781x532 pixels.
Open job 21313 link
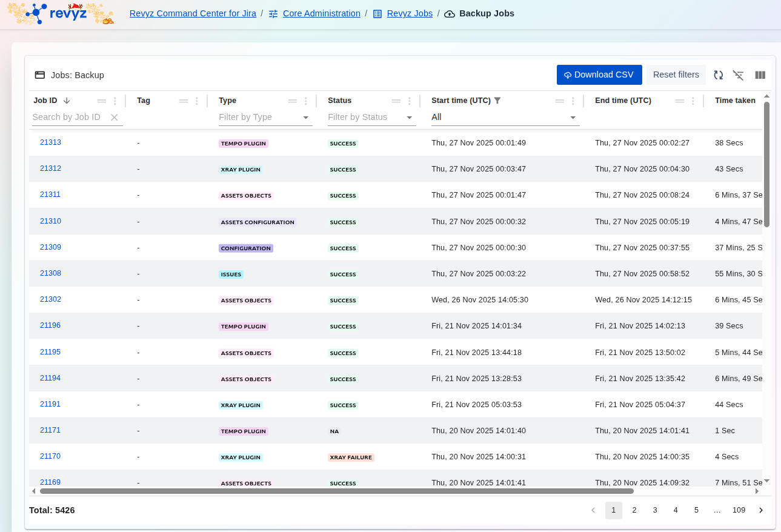50,142
